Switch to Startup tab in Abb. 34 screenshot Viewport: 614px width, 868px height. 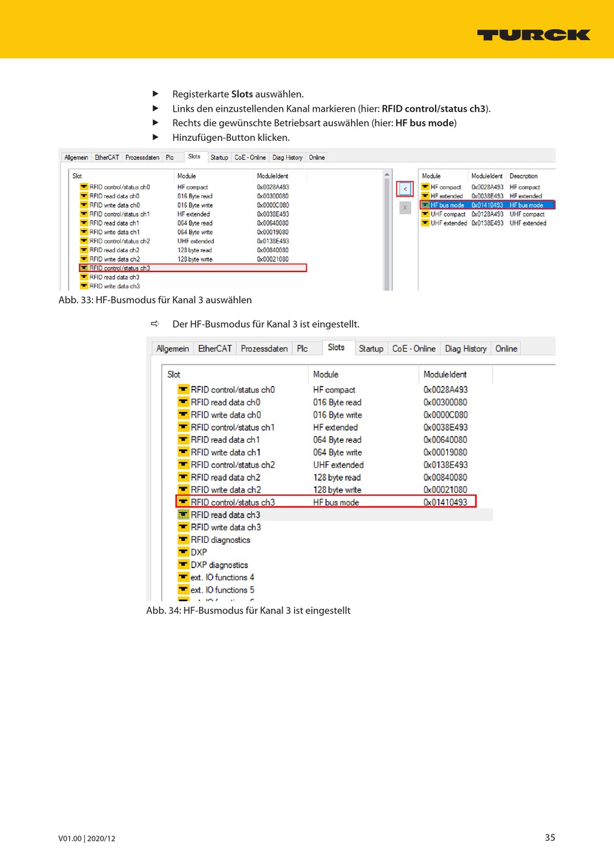(x=371, y=348)
